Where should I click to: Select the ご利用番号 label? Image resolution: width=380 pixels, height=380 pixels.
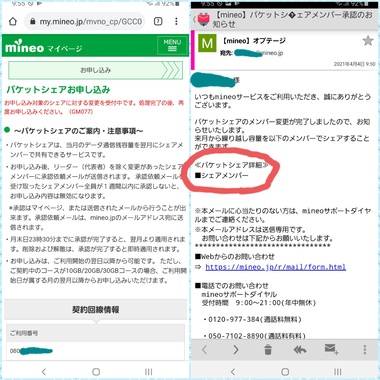click(24, 333)
